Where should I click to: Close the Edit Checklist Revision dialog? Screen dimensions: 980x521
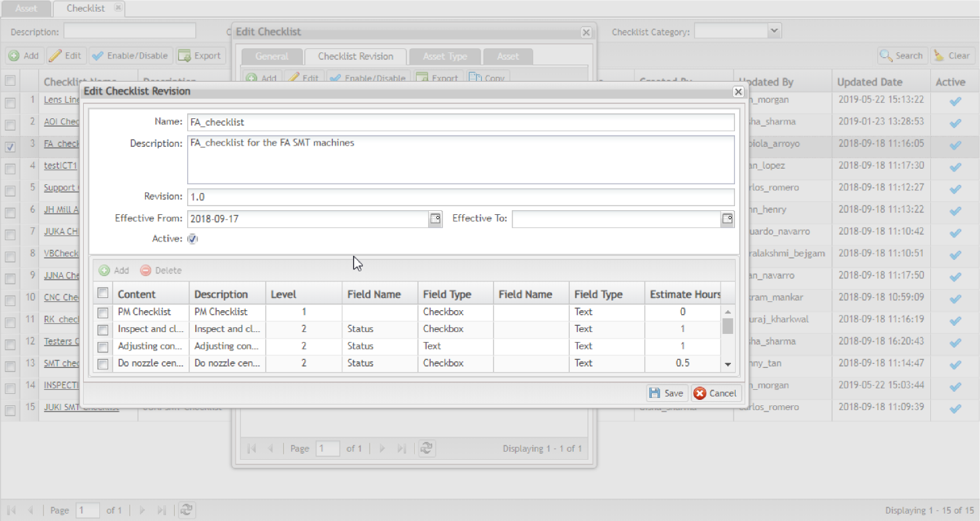pyautogui.click(x=738, y=91)
